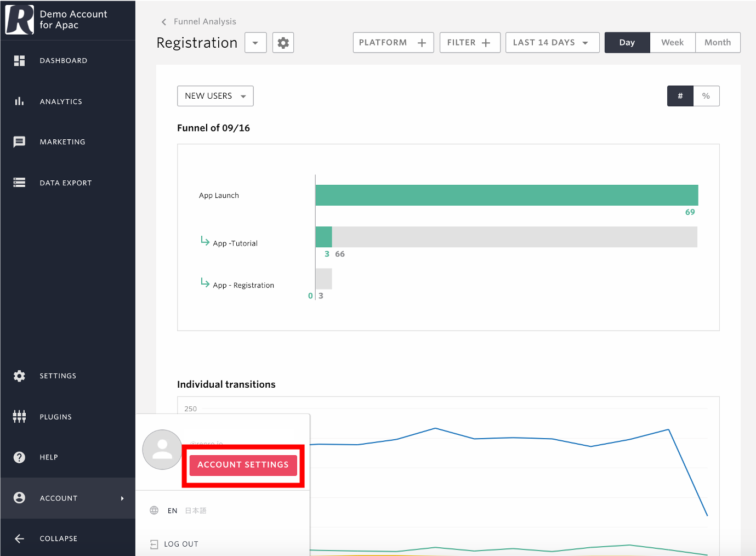756x556 pixels.
Task: Open SETTINGS menu item
Action: [x=68, y=376]
